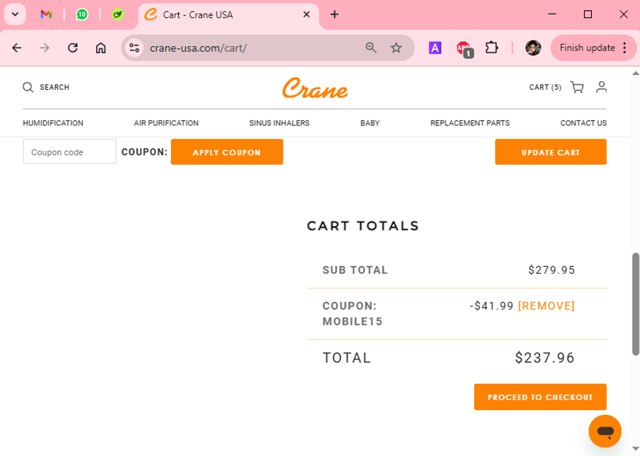Open the user account icon

[601, 87]
